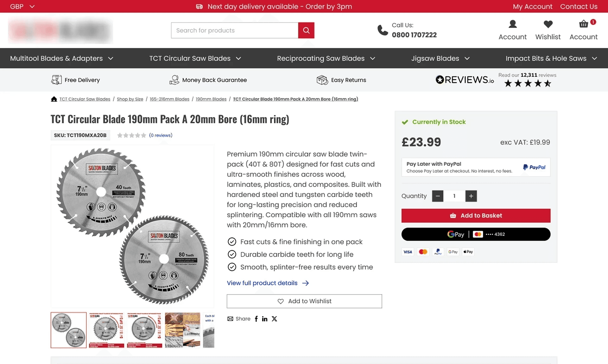
Task: Open Multitool Blades & Adapters menu
Action: (x=62, y=59)
